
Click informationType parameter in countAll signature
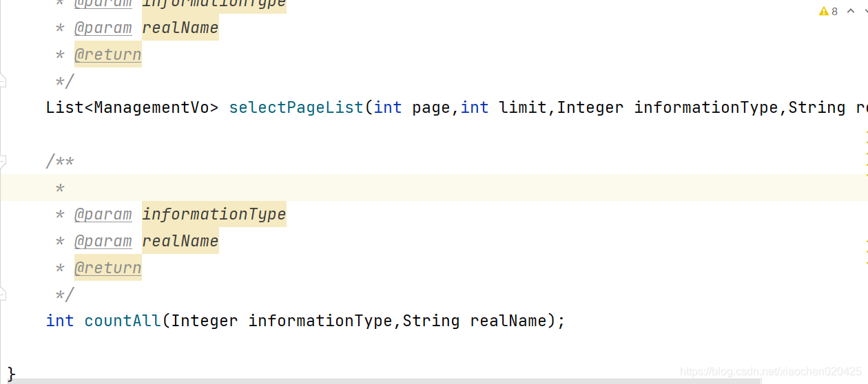click(320, 321)
